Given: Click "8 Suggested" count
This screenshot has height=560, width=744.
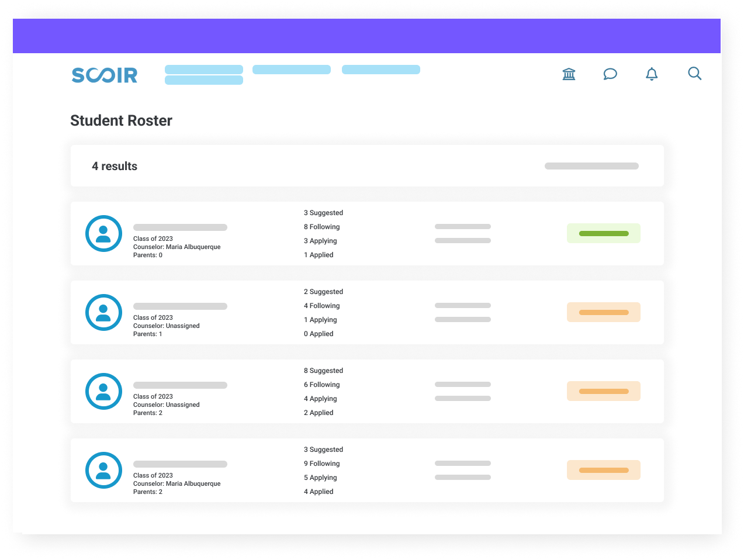Looking at the screenshot, I should [x=323, y=371].
